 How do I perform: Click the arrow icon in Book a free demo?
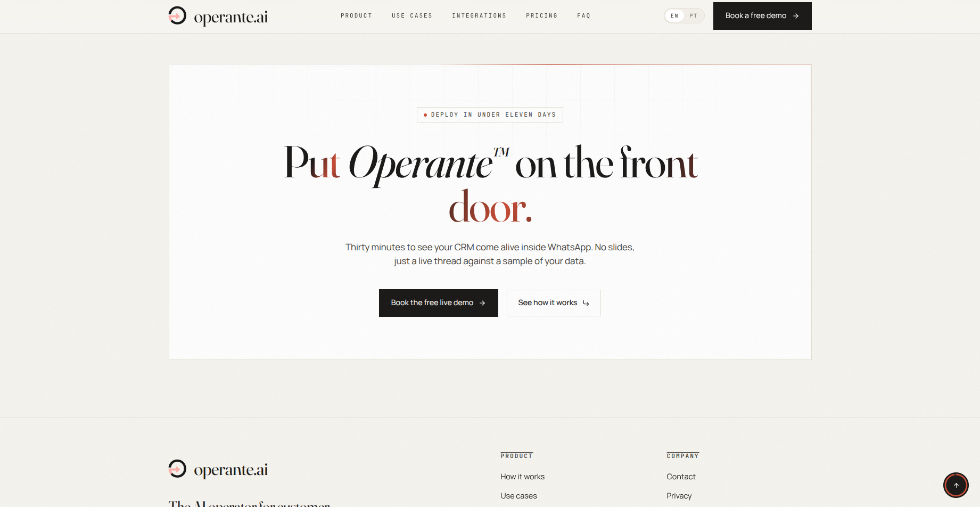(x=796, y=16)
